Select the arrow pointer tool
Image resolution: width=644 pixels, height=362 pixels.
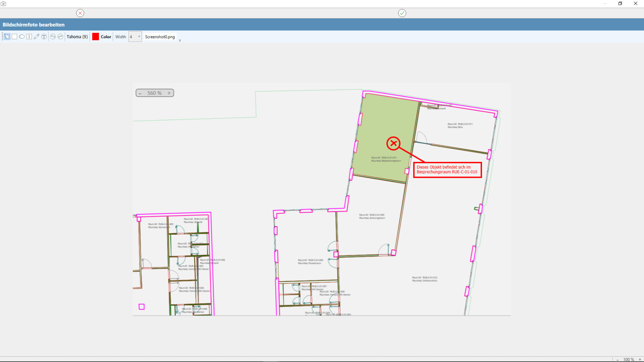pos(7,37)
